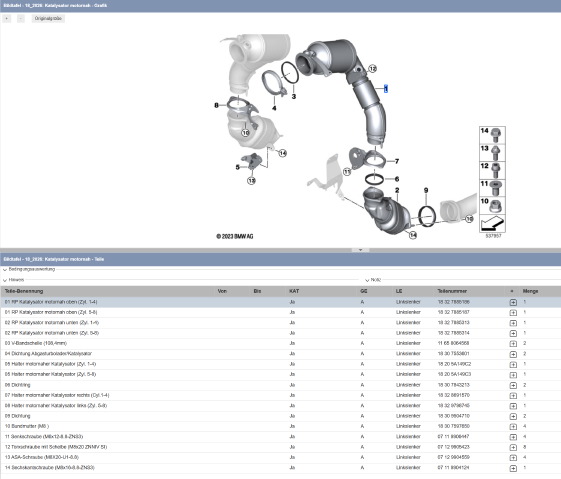561x479 pixels.
Task: Add 11 Senkschraube to the list
Action: point(513,437)
